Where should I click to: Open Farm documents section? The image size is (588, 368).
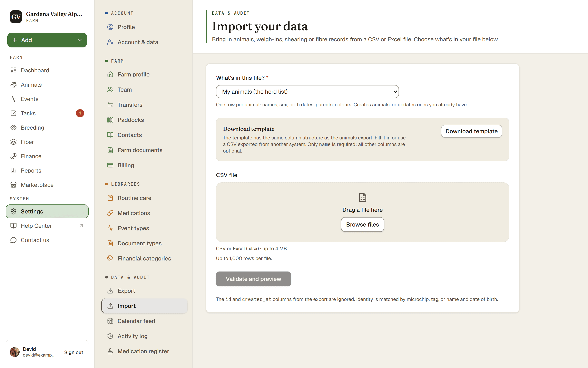click(x=144, y=150)
